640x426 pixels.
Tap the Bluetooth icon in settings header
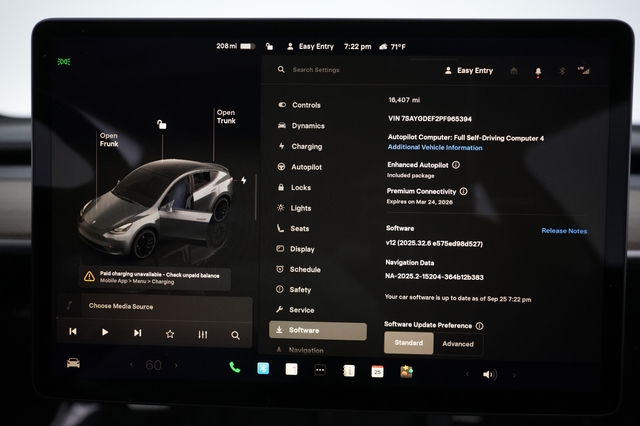(562, 71)
